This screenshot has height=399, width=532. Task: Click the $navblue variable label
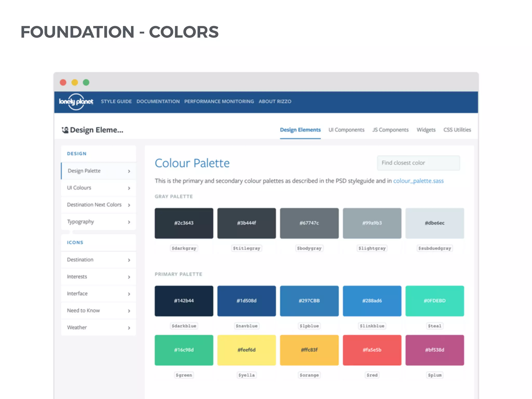coord(247,326)
